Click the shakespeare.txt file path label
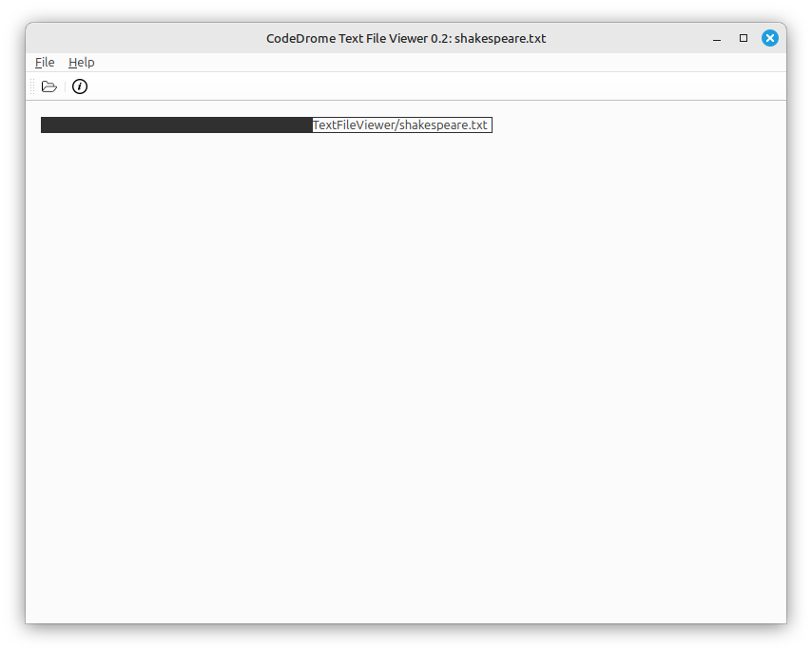Image resolution: width=812 pixels, height=650 pixels. point(266,125)
